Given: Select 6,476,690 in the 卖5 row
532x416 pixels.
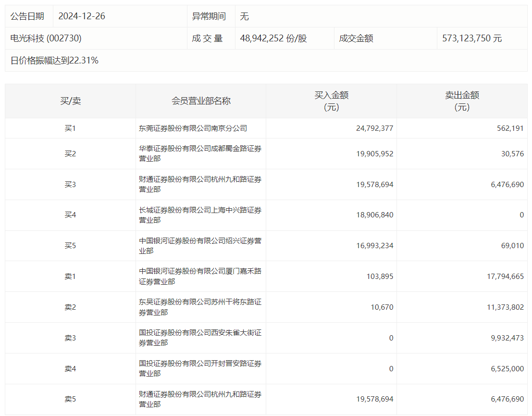Looking at the screenshot, I should tap(507, 399).
